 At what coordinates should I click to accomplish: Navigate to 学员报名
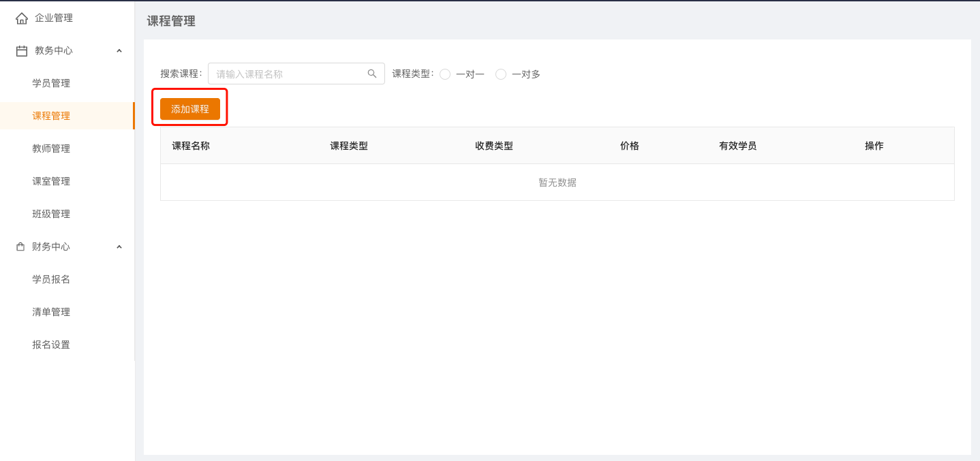(51, 279)
